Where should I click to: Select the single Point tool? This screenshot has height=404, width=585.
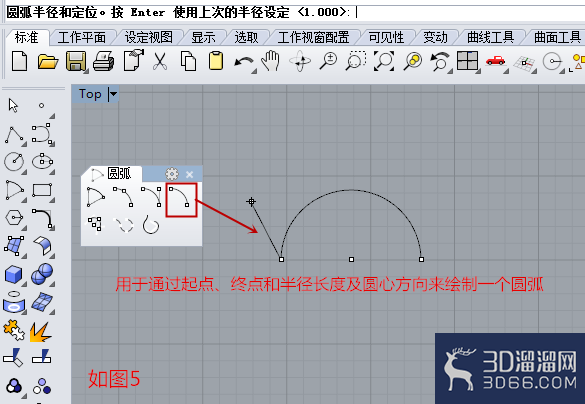(41, 106)
